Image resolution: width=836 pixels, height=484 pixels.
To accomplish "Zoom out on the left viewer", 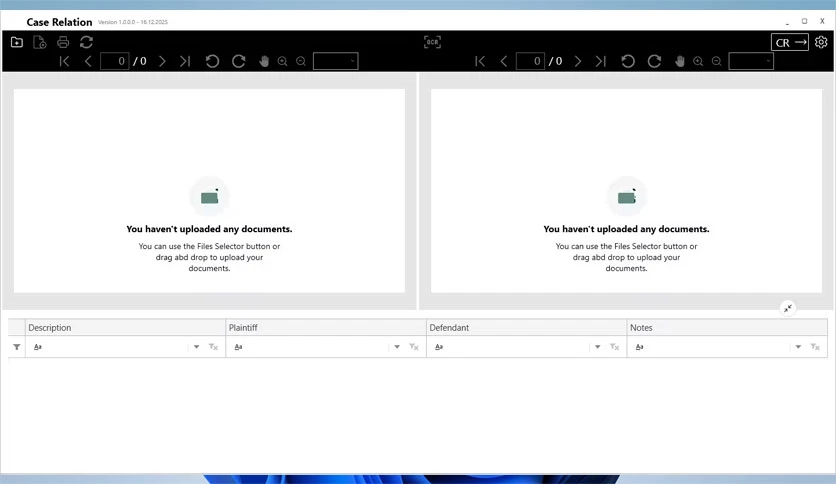I will coord(301,61).
